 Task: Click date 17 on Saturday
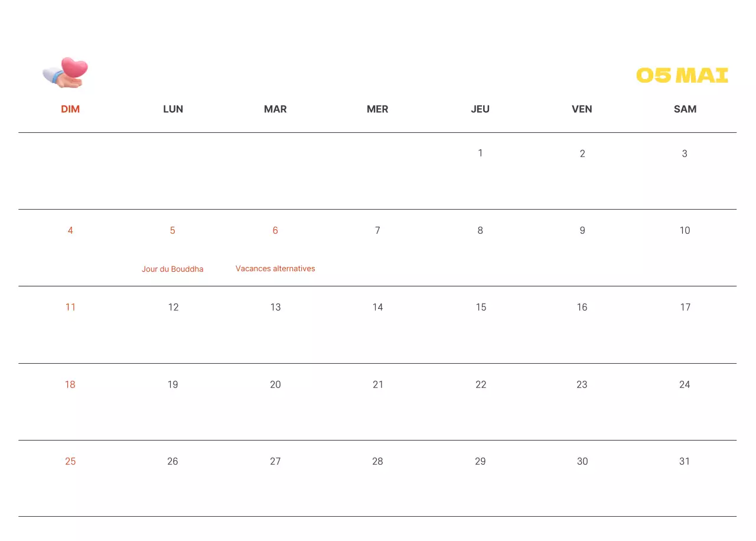click(685, 307)
